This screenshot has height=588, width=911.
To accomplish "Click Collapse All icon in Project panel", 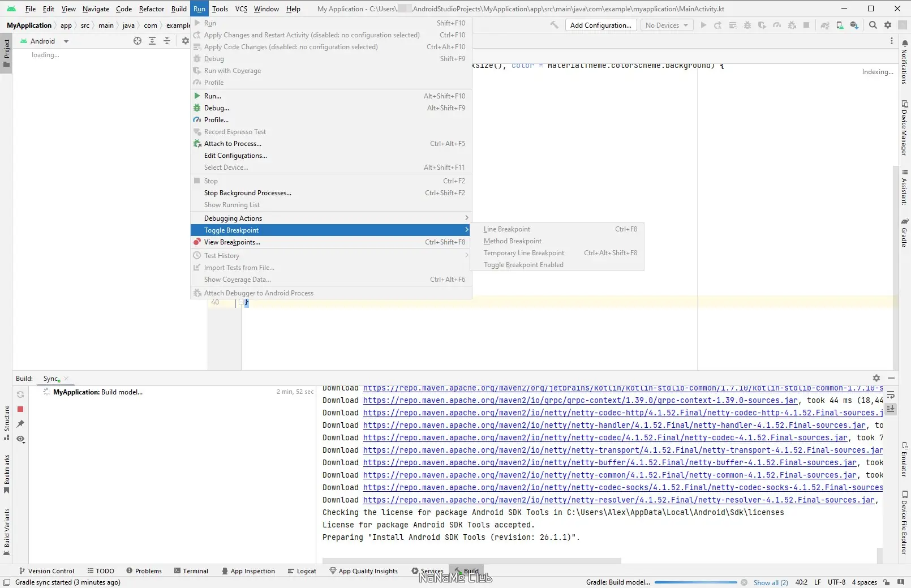I will [167, 41].
